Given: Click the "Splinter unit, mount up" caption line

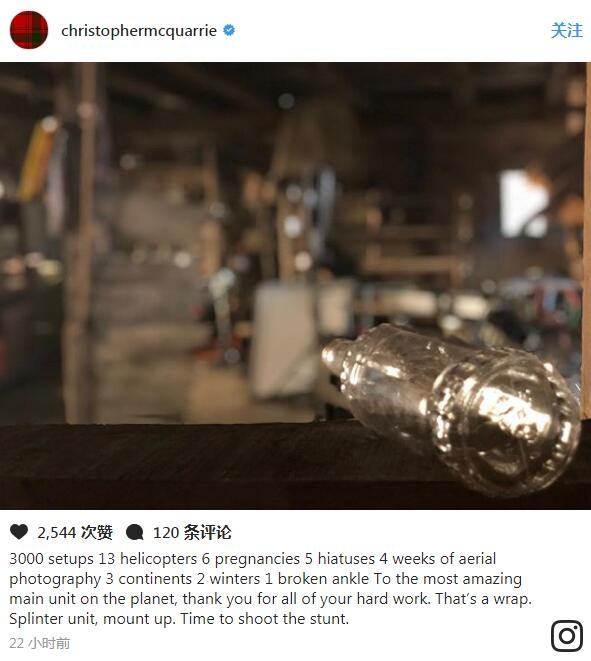Looking at the screenshot, I should click(179, 619).
